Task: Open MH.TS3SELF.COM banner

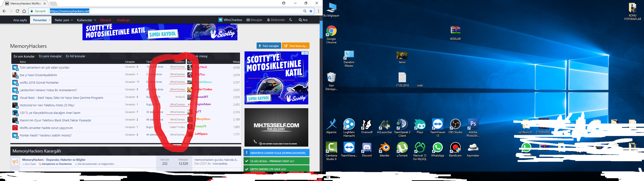Action: (276, 127)
